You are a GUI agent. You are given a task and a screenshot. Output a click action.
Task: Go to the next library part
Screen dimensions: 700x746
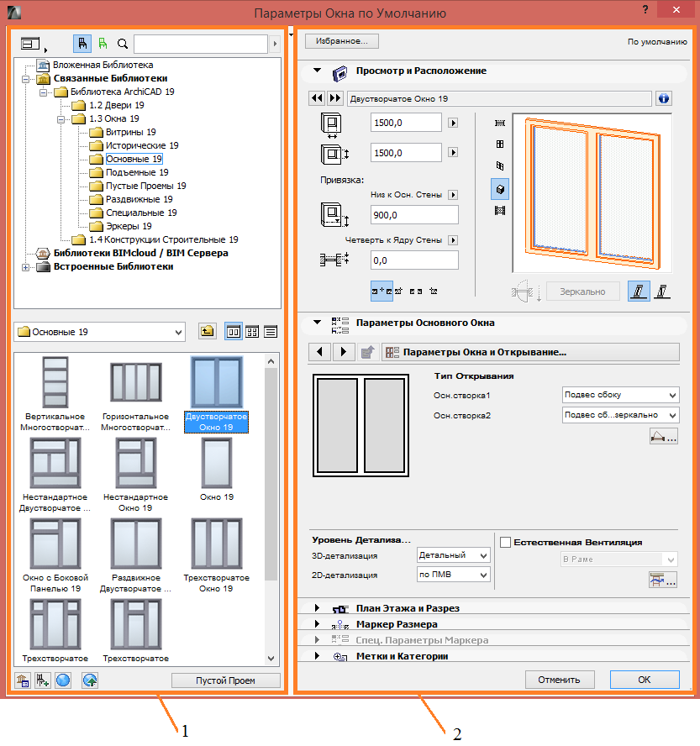[x=335, y=98]
